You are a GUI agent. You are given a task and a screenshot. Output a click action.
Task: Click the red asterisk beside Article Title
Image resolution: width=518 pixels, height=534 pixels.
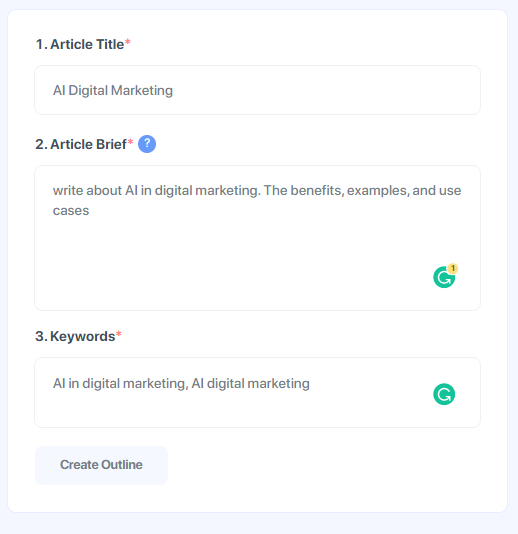tap(127, 42)
